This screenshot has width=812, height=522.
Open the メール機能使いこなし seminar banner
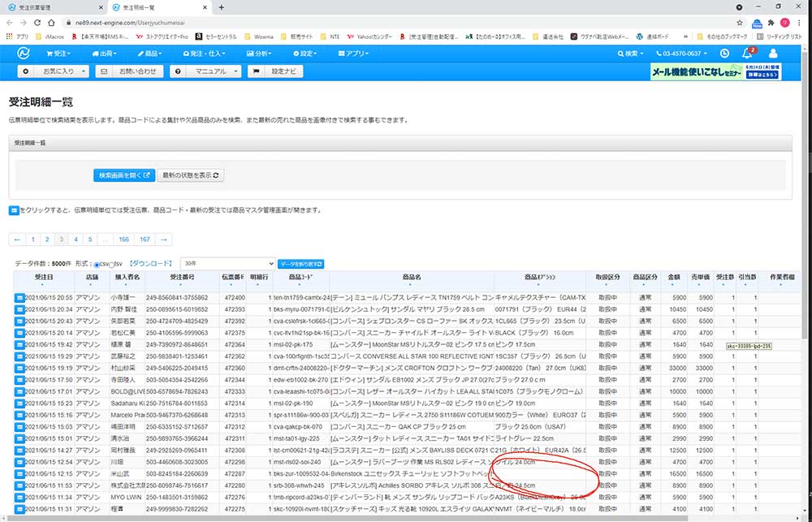click(x=715, y=71)
